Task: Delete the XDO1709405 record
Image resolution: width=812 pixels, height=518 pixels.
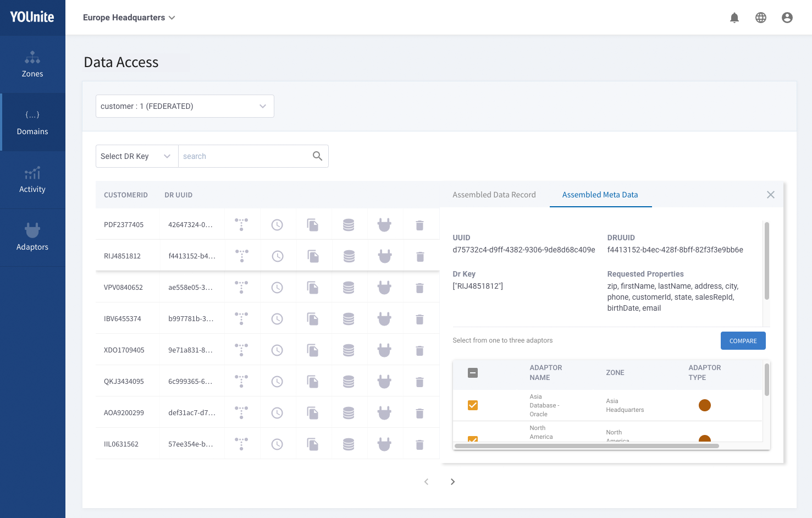Action: point(420,350)
